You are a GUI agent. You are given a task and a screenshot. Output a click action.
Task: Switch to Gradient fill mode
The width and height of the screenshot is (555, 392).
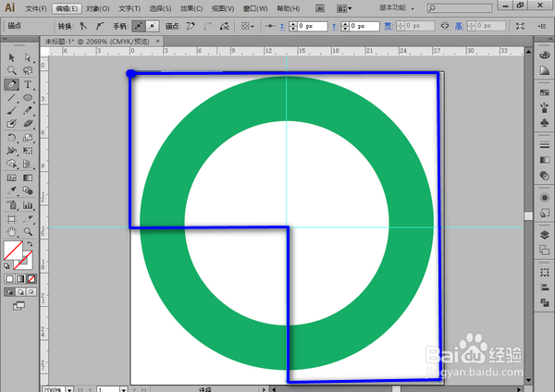tap(20, 279)
